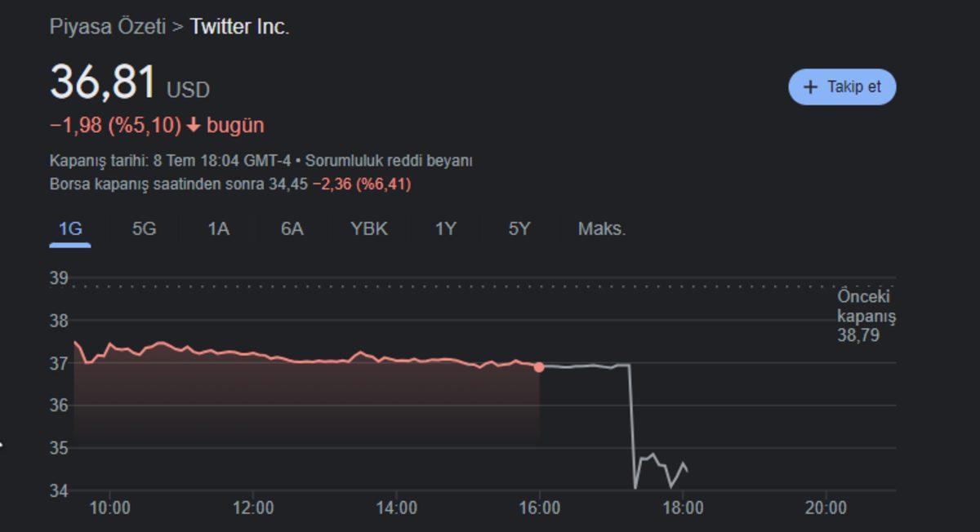The height and width of the screenshot is (532, 980).
Task: Open the Sorumluluk reddi beyanı link
Action: [388, 161]
